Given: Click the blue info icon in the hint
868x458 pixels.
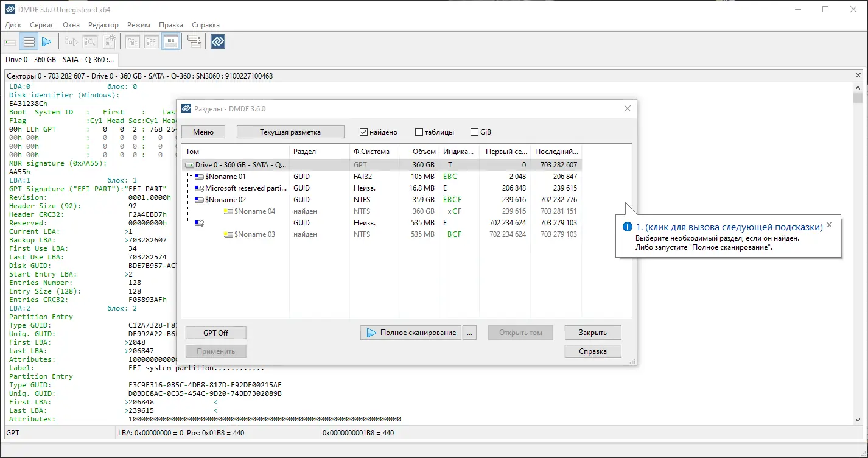Looking at the screenshot, I should (x=628, y=227).
